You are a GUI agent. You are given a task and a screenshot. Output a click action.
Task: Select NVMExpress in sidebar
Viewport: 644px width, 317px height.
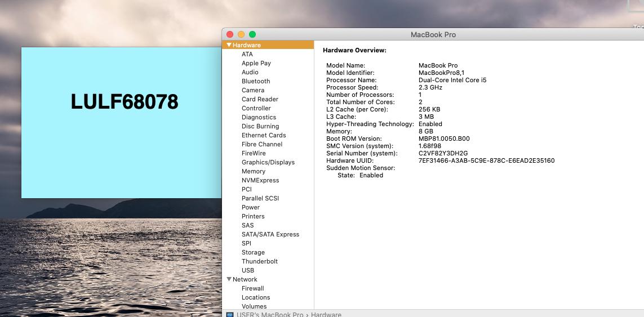click(260, 181)
